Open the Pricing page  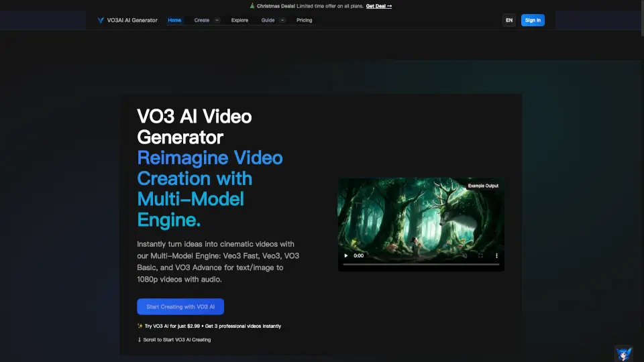pos(305,20)
